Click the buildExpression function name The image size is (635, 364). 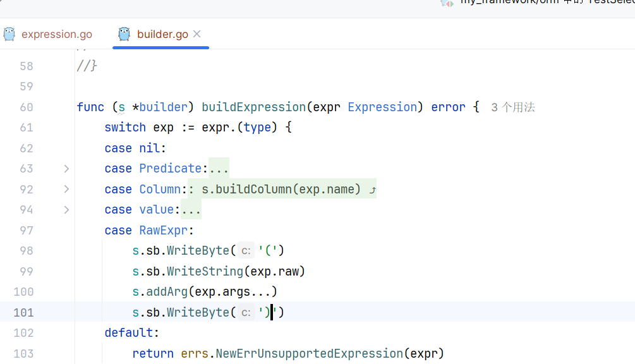tap(253, 107)
